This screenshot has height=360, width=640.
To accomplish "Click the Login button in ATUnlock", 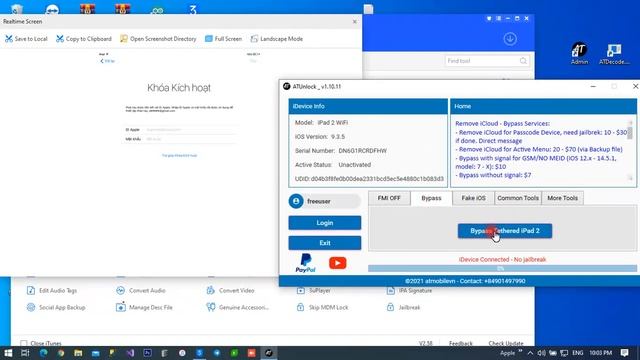I will coord(325,223).
